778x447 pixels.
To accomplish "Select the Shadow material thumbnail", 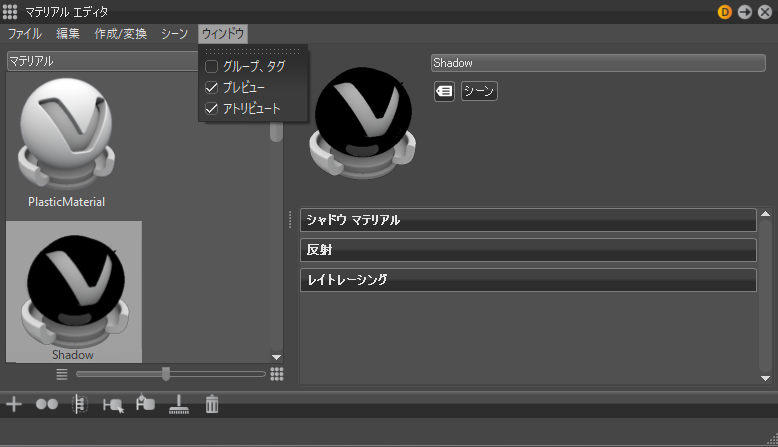I will pyautogui.click(x=74, y=292).
